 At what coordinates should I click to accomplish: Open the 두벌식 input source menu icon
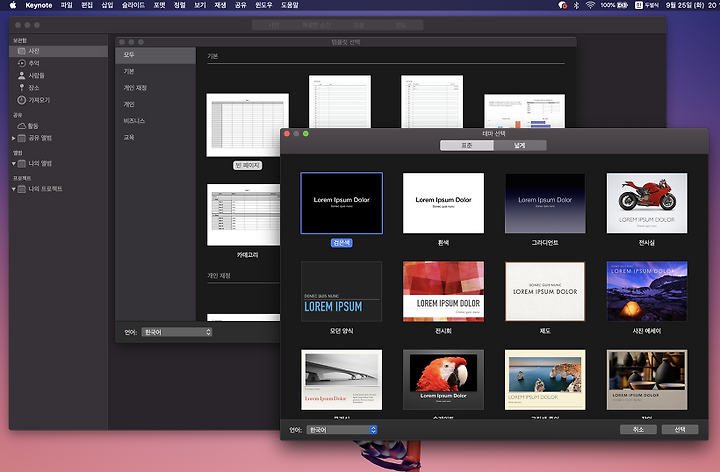(x=639, y=5)
